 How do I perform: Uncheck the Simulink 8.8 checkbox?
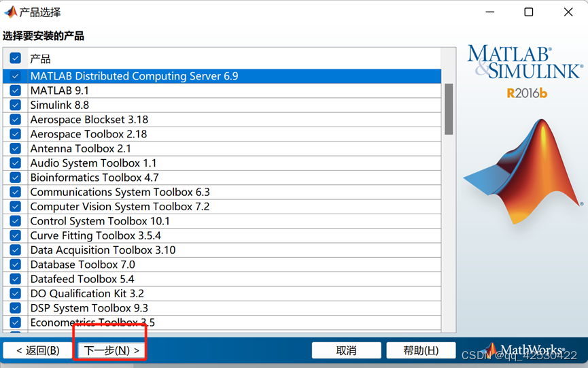(16, 105)
